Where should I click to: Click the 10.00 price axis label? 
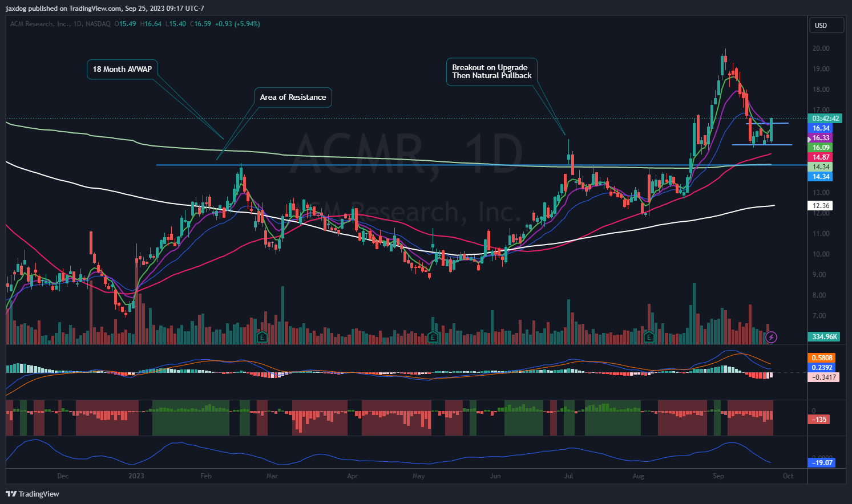[821, 254]
